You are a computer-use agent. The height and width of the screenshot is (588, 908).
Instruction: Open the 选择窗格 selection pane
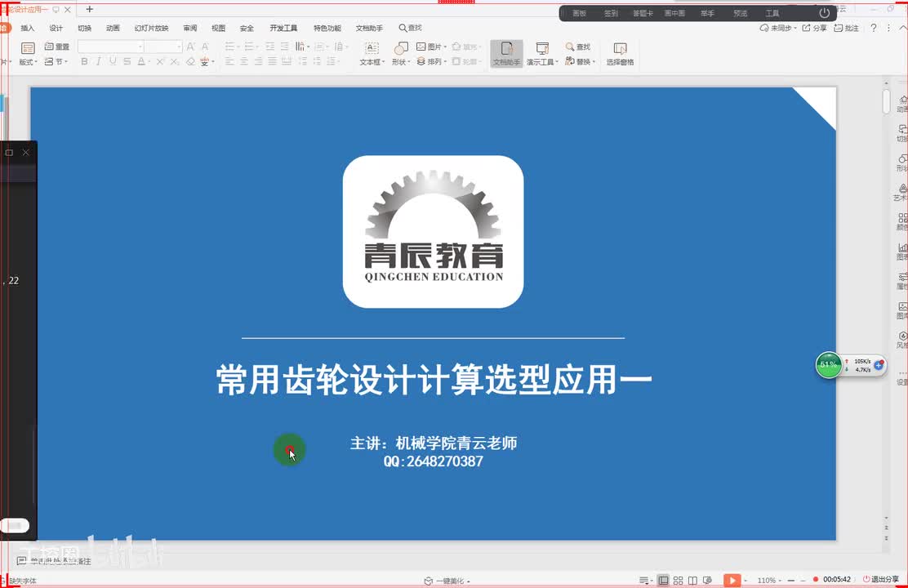[621, 54]
